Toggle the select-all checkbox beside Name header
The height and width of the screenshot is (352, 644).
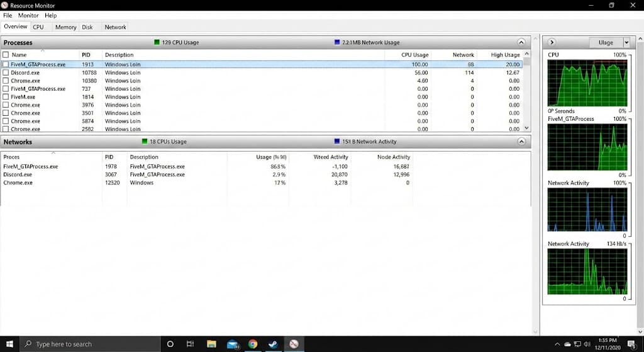(6, 55)
